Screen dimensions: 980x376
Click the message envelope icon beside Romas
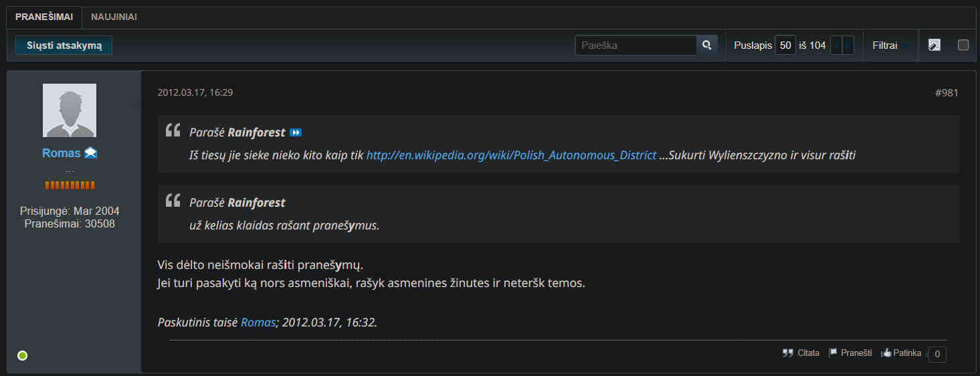91,153
